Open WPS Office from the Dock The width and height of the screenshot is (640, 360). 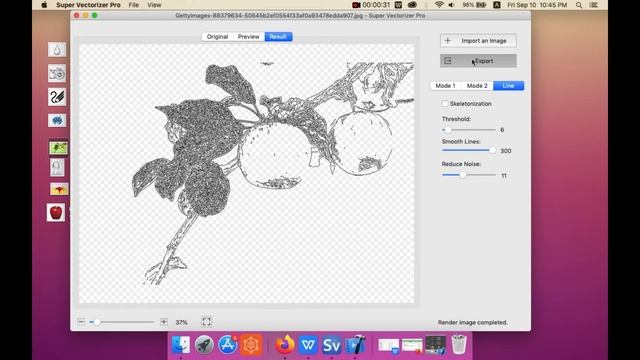pos(308,345)
